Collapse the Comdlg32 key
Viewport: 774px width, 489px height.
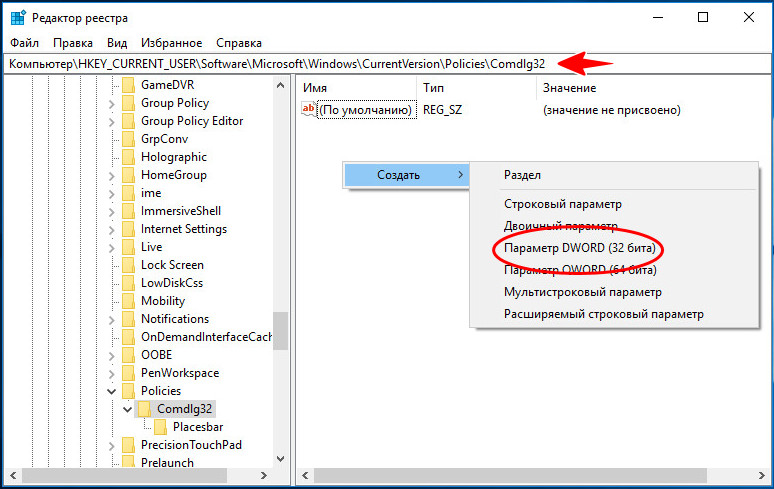click(x=127, y=410)
